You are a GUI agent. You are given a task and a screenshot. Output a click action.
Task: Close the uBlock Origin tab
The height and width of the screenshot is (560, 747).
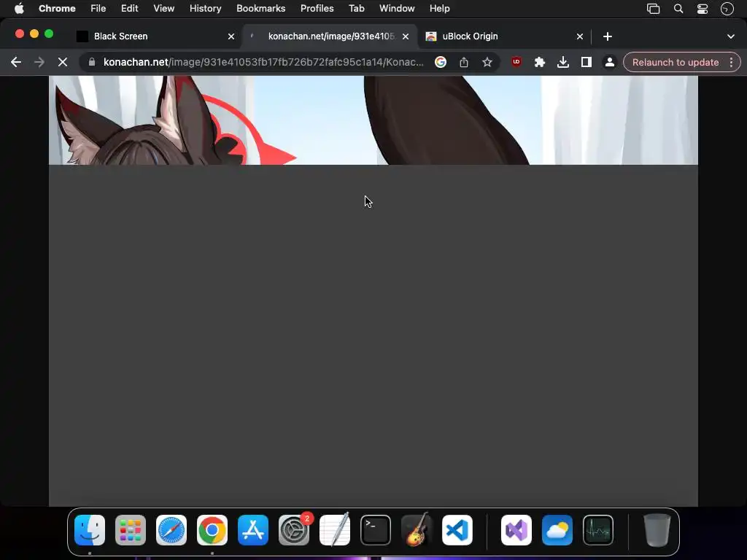tap(580, 36)
